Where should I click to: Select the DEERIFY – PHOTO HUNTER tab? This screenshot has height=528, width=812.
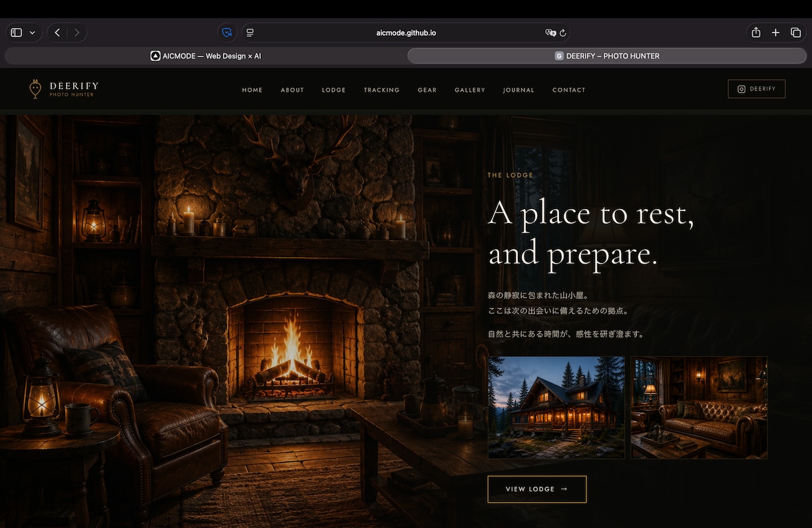point(607,56)
